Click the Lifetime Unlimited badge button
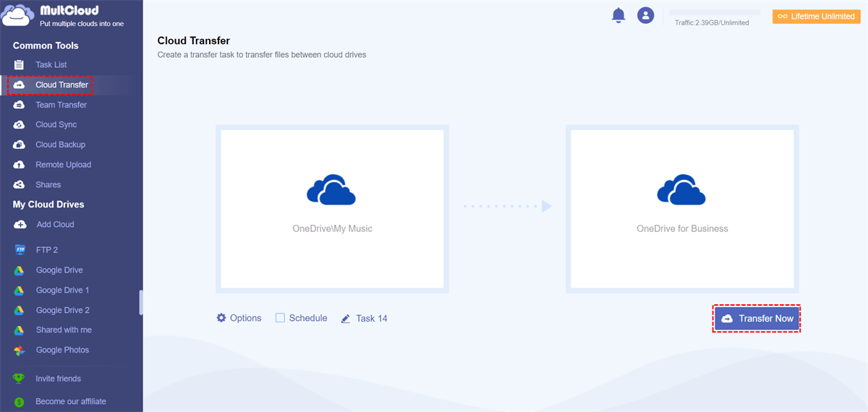The width and height of the screenshot is (868, 412). click(817, 17)
